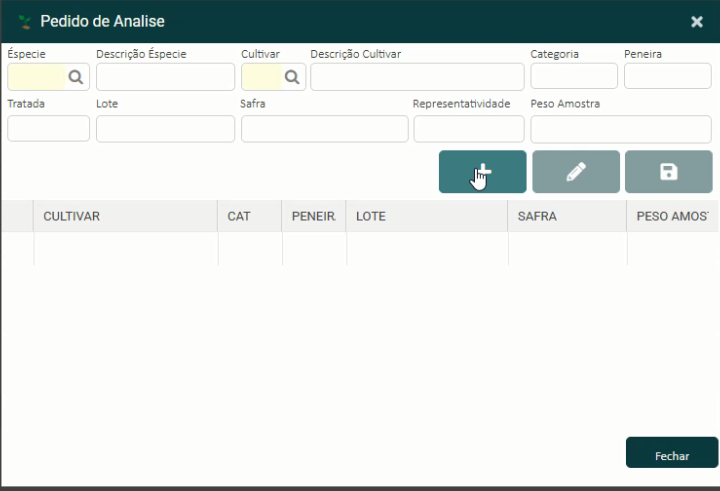The height and width of the screenshot is (491, 720).
Task: Click the leaf logo in title bar
Action: (24, 21)
